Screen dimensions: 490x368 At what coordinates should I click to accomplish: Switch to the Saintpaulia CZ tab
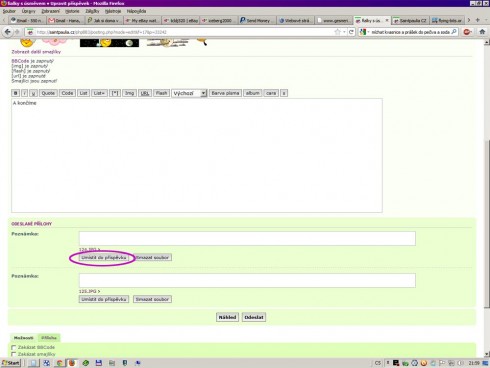(410, 20)
